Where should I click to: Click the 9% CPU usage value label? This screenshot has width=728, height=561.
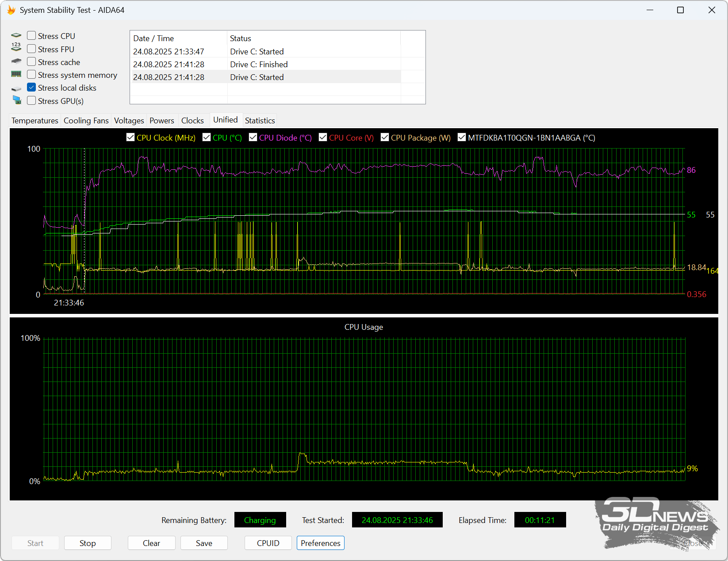tap(692, 468)
